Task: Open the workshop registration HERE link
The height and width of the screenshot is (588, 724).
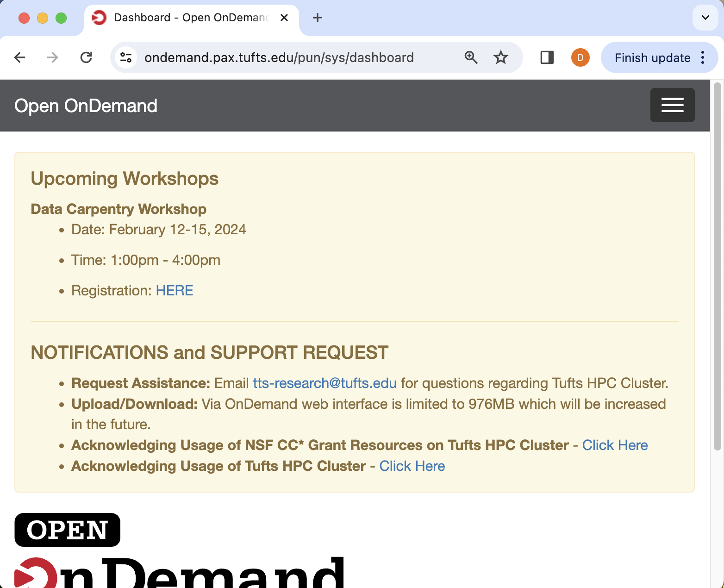Action: click(x=175, y=290)
